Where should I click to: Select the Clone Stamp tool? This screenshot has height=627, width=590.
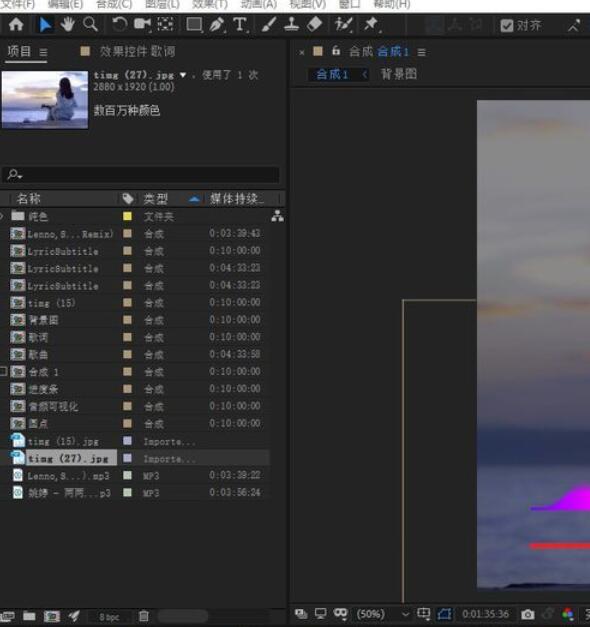point(291,25)
